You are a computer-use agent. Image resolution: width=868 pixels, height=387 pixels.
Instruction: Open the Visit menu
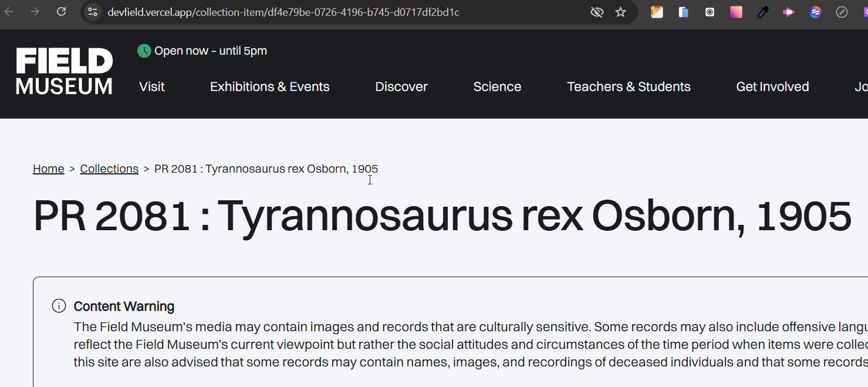point(152,87)
